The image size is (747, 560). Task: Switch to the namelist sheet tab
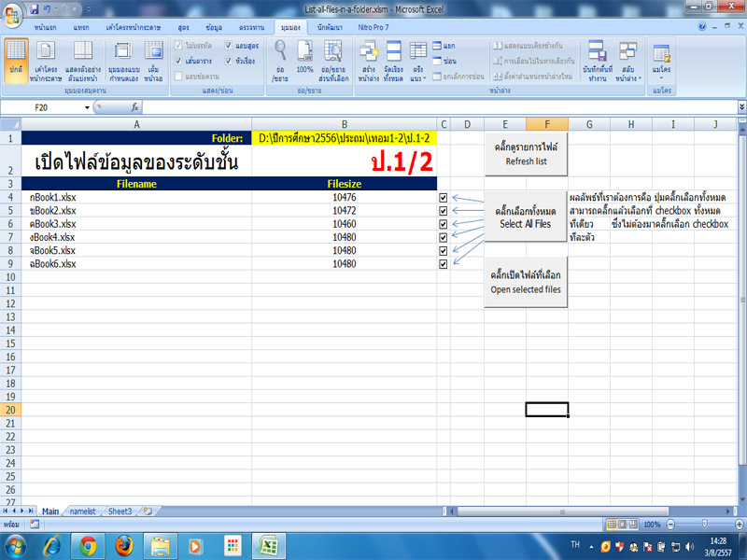tap(83, 511)
